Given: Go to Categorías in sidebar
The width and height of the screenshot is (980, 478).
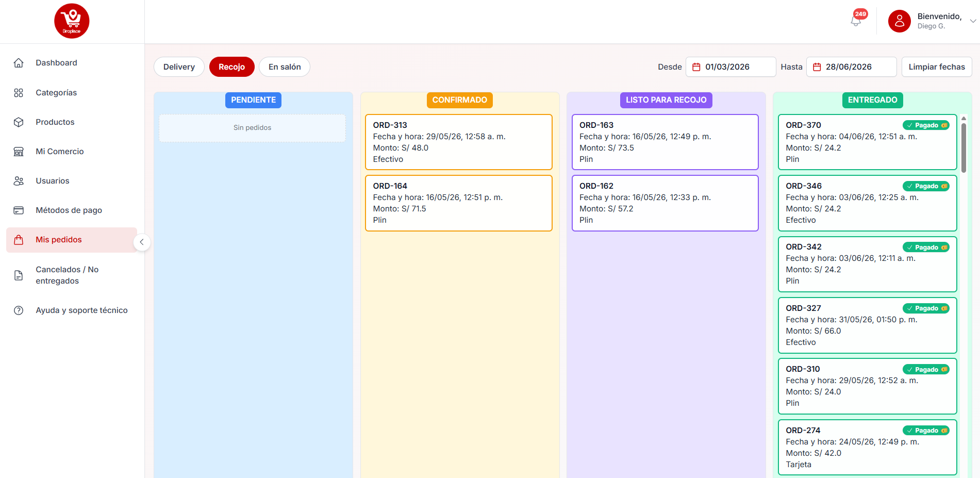Looking at the screenshot, I should 72,93.
